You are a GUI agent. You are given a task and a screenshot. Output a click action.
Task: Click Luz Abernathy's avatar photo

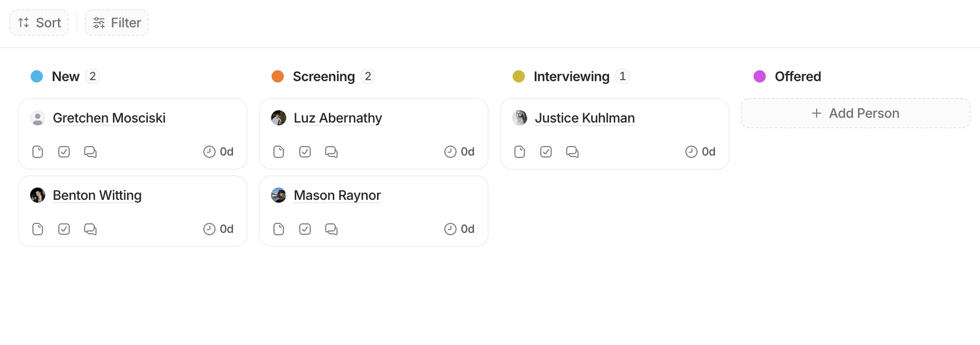click(278, 118)
